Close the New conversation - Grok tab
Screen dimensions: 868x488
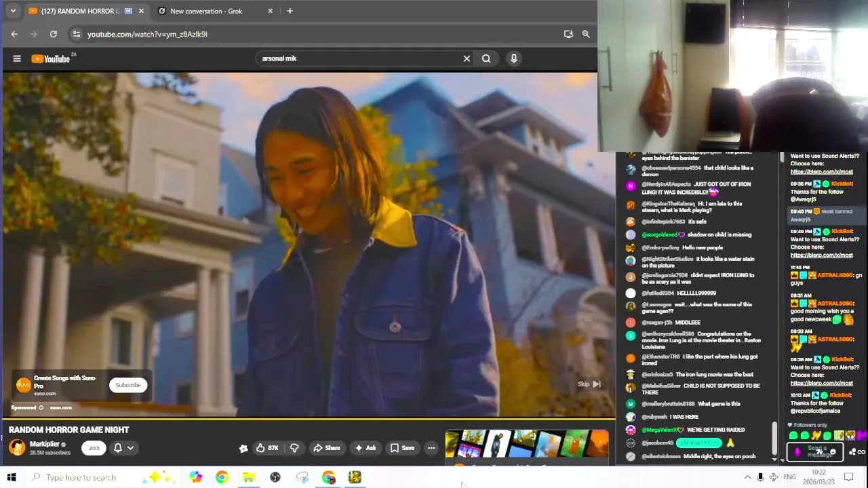point(271,11)
